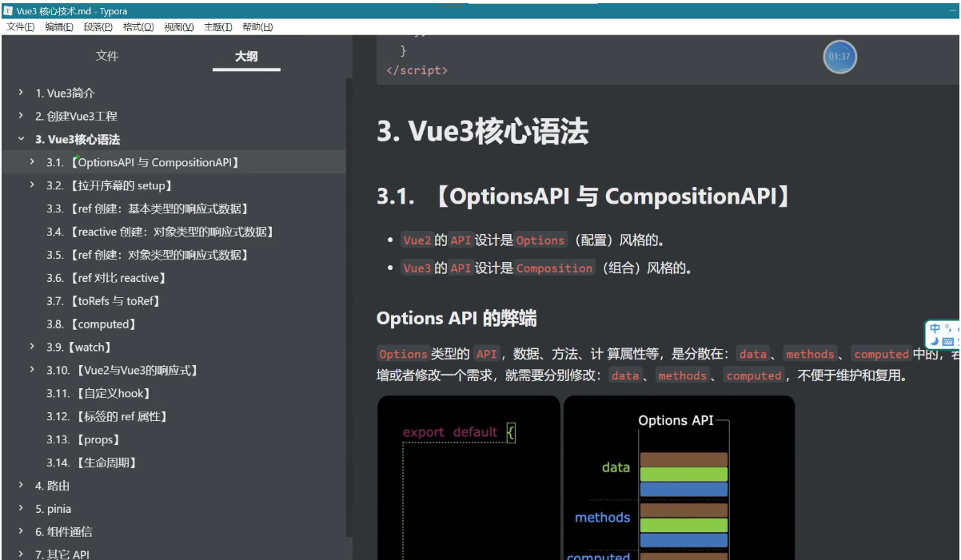This screenshot has width=961, height=560.
Task: Open the 格式(O) menu
Action: [x=138, y=27]
